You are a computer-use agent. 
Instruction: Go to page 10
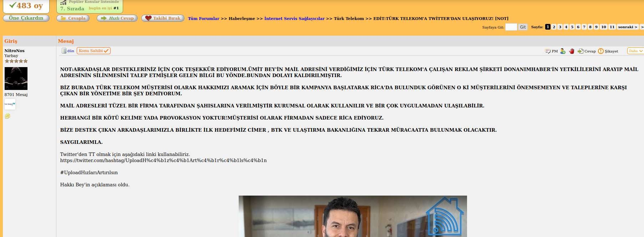[604, 27]
